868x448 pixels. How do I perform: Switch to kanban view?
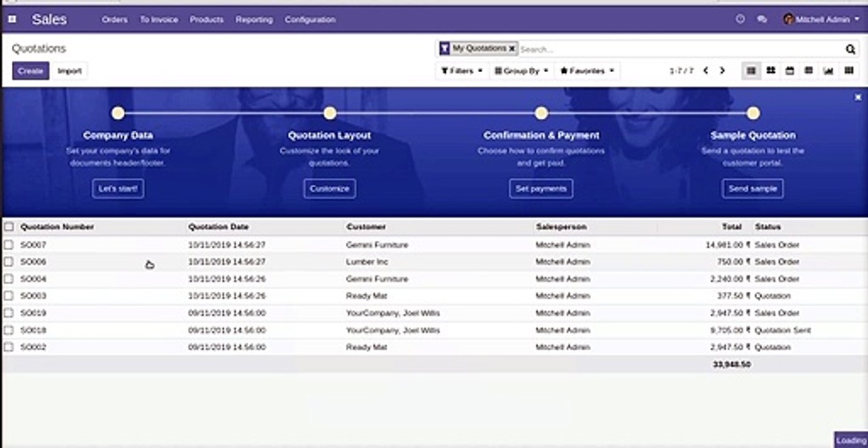[770, 71]
